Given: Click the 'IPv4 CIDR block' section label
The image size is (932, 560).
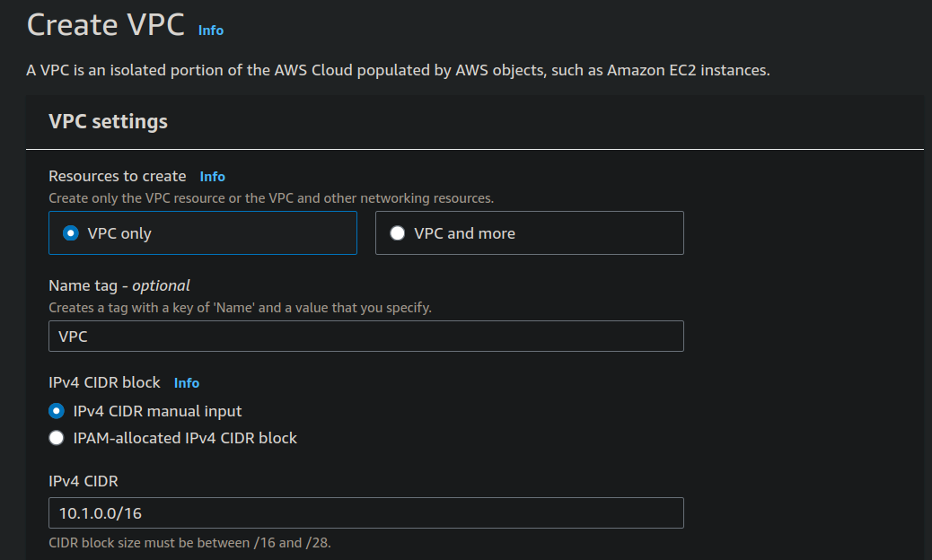Looking at the screenshot, I should (x=105, y=382).
